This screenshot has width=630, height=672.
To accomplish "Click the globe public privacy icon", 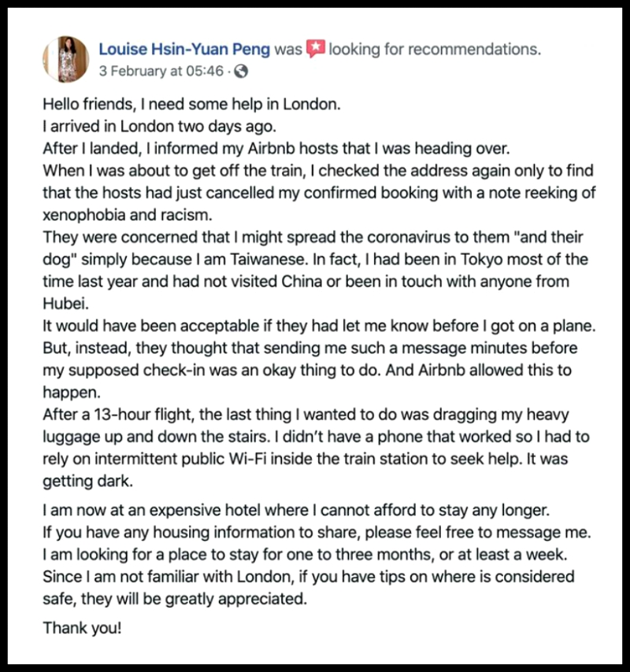I will pos(241,71).
